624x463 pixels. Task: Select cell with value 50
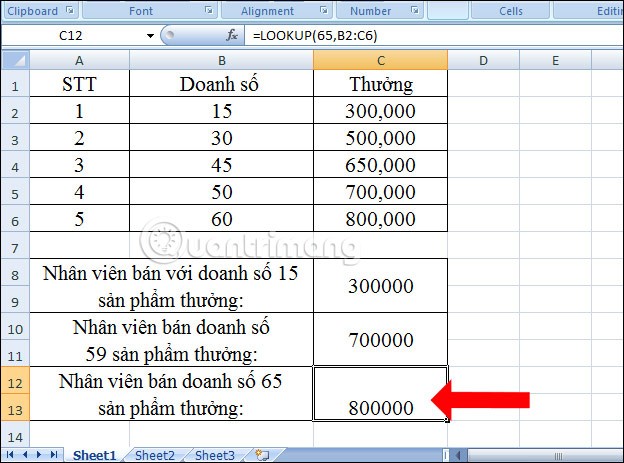(x=221, y=191)
